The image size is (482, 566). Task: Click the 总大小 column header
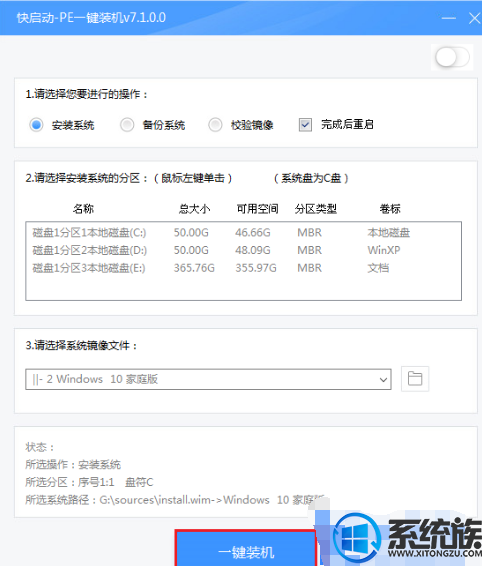point(194,209)
